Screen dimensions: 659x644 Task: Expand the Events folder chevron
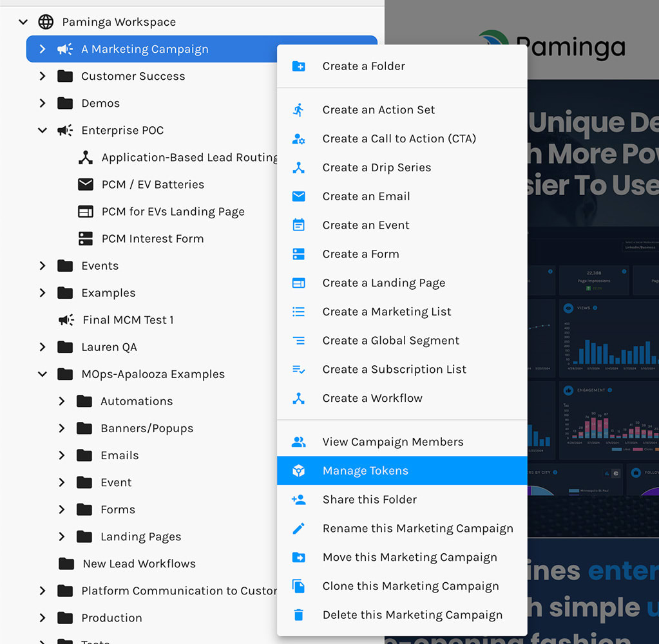pos(42,266)
